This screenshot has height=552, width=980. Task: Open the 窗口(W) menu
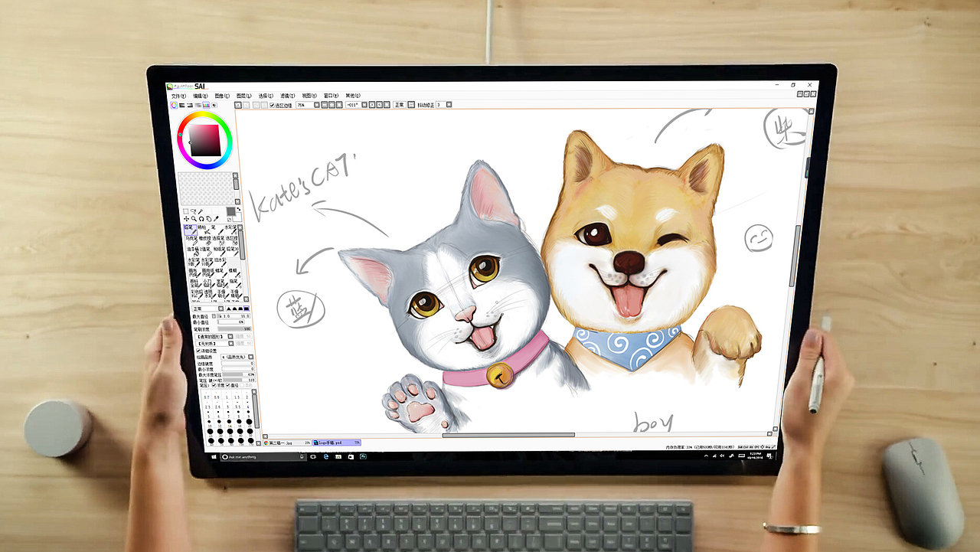point(332,96)
